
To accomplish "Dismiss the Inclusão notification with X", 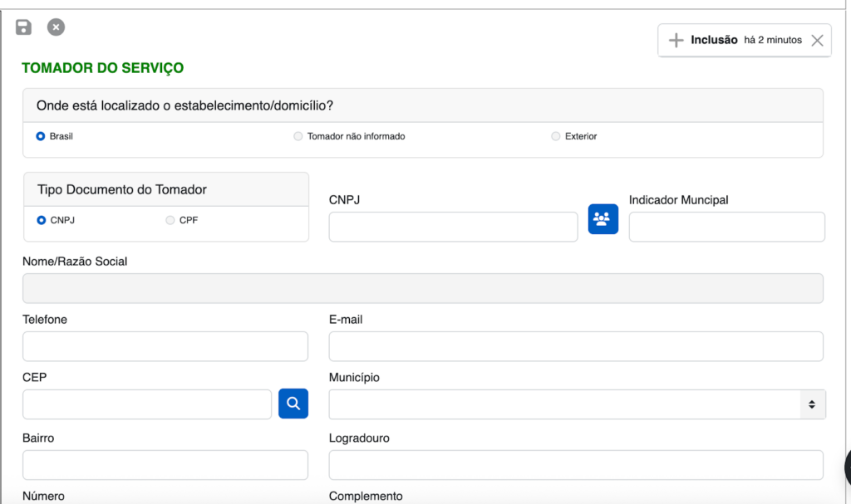I will point(817,40).
